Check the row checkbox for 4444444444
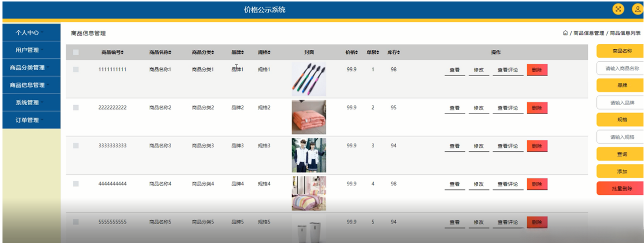Image resolution: width=644 pixels, height=243 pixels. 76,184
